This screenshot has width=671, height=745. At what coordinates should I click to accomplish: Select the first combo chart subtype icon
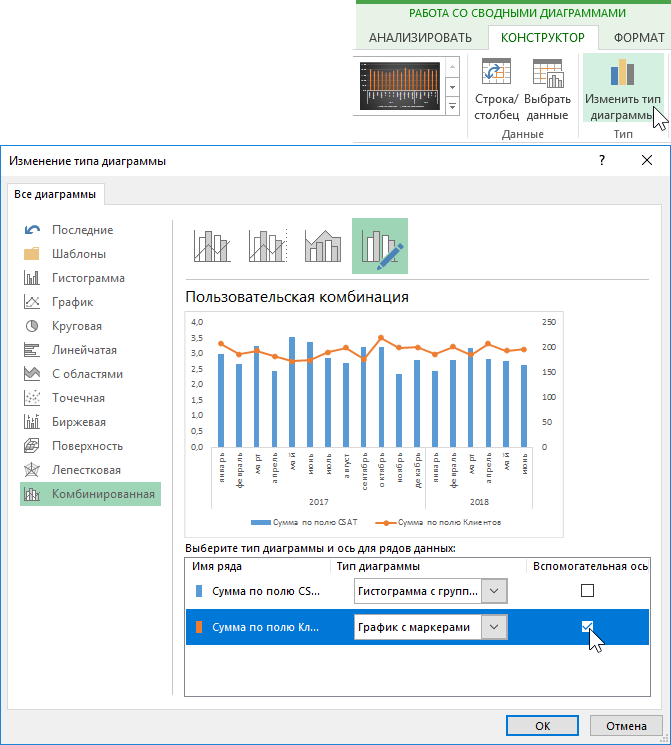tap(213, 246)
